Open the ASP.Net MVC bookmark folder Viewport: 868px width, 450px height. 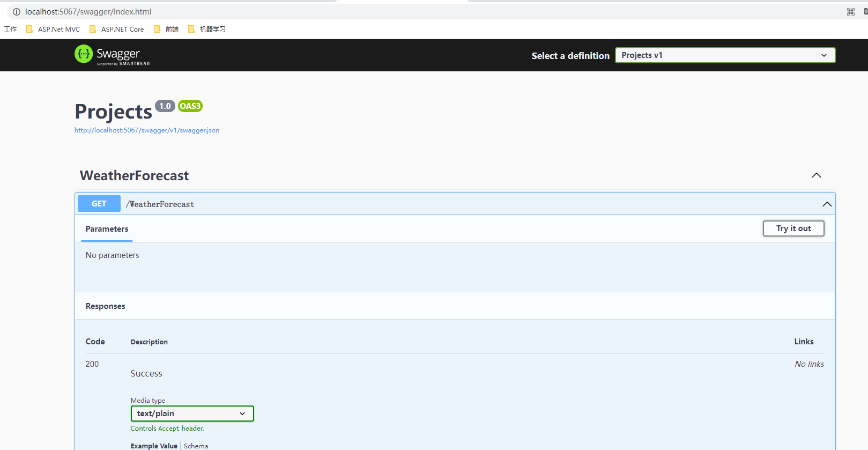tap(53, 29)
